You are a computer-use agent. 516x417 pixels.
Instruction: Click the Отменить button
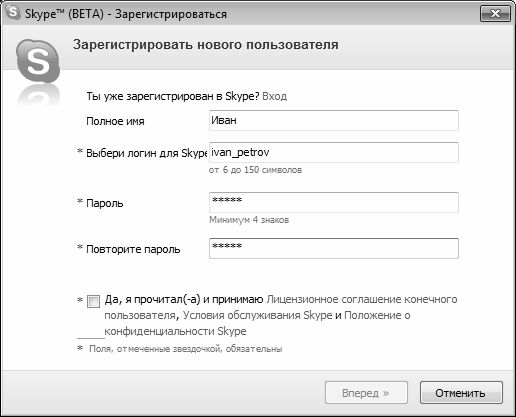pos(461,393)
